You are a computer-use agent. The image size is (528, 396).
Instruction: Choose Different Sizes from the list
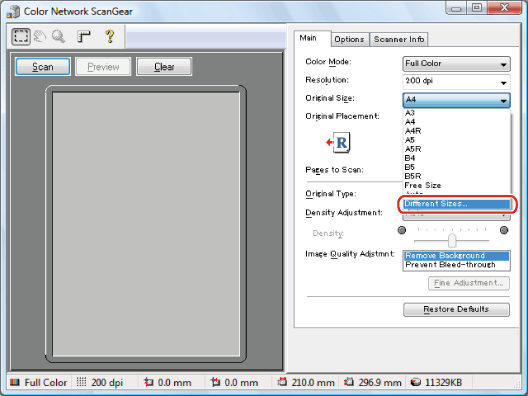click(x=457, y=204)
